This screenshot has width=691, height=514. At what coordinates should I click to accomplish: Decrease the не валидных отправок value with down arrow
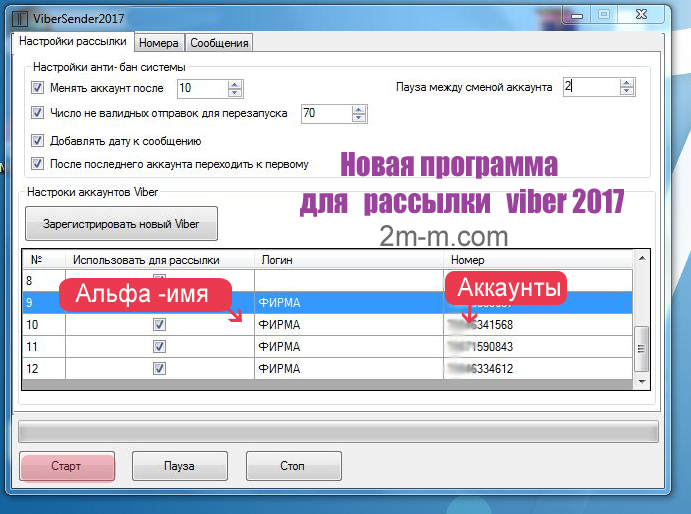pyautogui.click(x=359, y=119)
